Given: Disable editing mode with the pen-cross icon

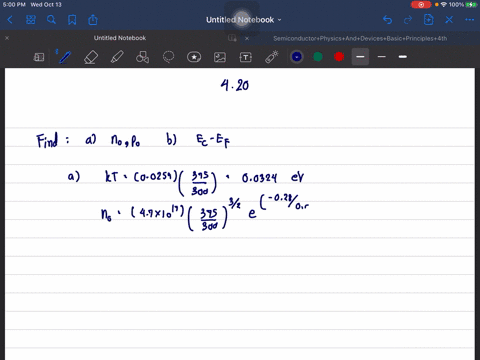Looking at the screenshot, I should pos(449,20).
